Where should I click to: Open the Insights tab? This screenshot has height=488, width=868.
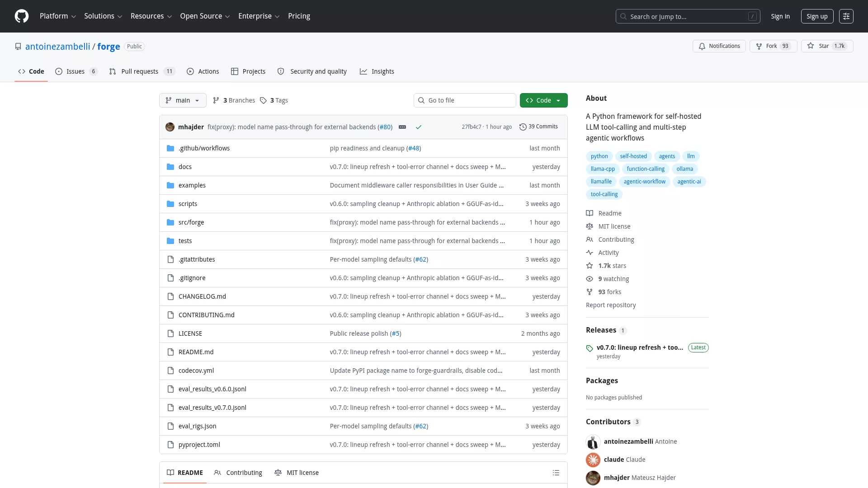(377, 71)
